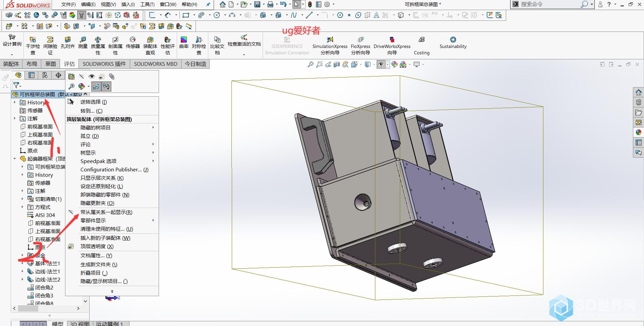Select the Measure (测量) tool
This screenshot has height=326, width=644.
83,43
